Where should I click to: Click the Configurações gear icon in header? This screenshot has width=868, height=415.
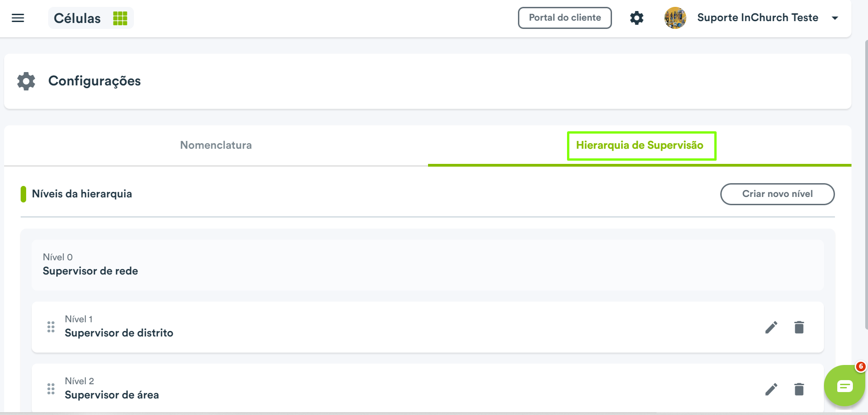point(26,81)
